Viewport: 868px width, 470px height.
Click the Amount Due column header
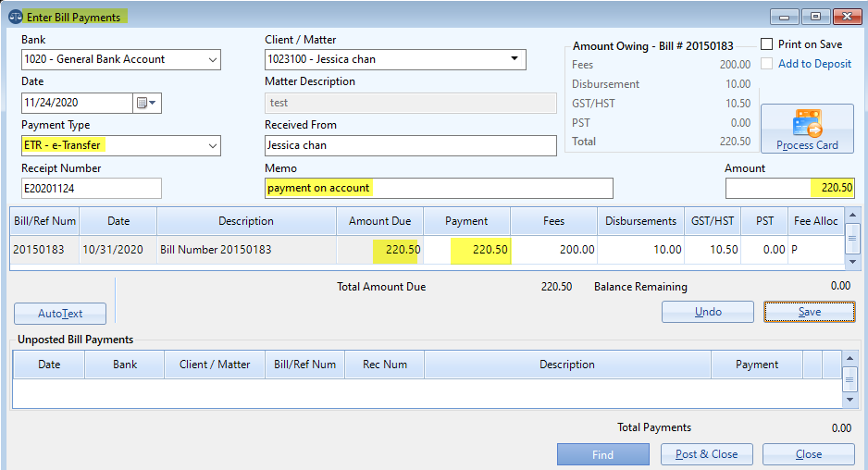tap(379, 221)
